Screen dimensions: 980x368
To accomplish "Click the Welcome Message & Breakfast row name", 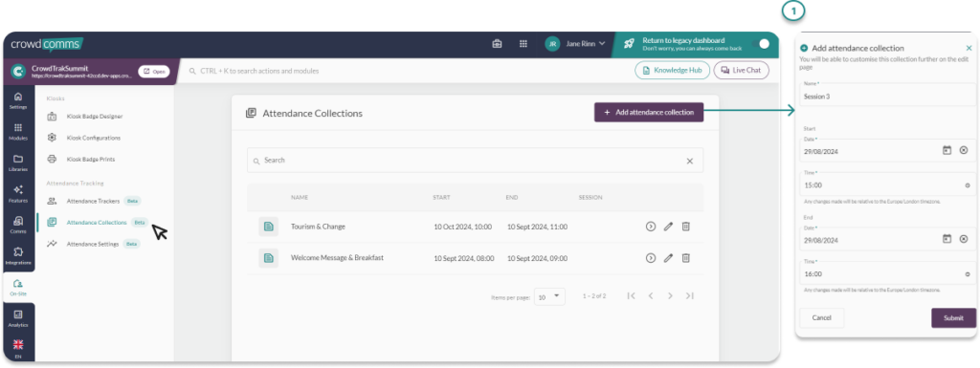I will click(x=338, y=258).
